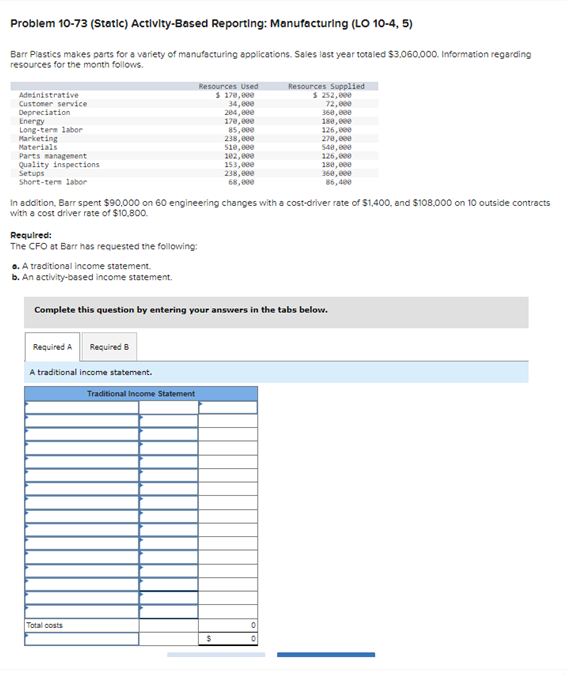The image size is (567, 676).
Task: Select the Customer service row label
Action: pyautogui.click(x=53, y=104)
